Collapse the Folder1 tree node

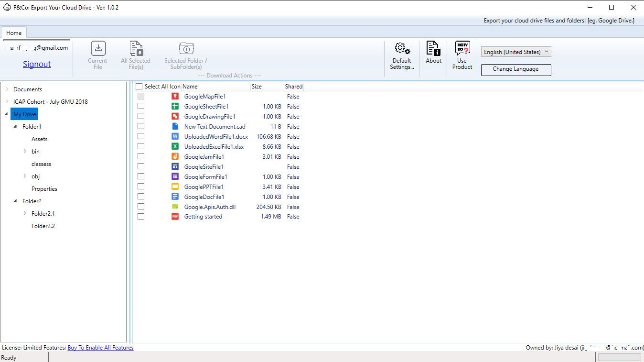click(x=16, y=127)
